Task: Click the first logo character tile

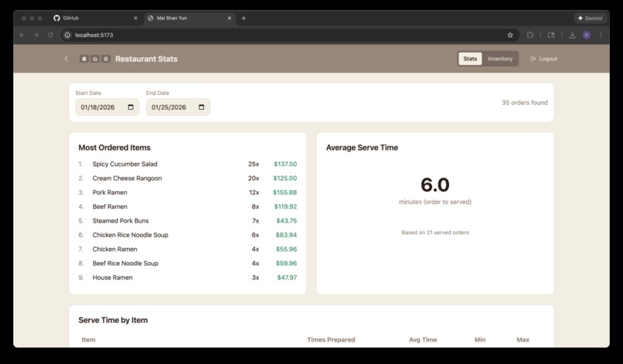Action: point(83,59)
